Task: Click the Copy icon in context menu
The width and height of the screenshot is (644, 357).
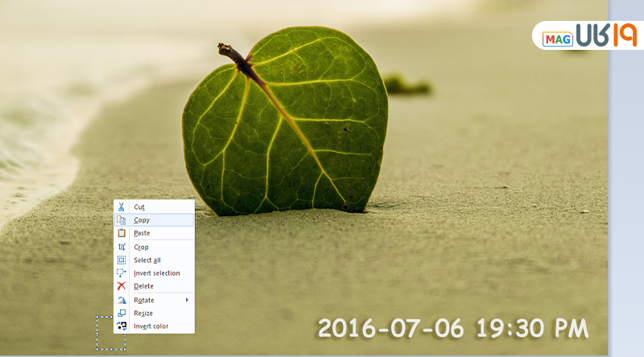Action: pos(122,220)
